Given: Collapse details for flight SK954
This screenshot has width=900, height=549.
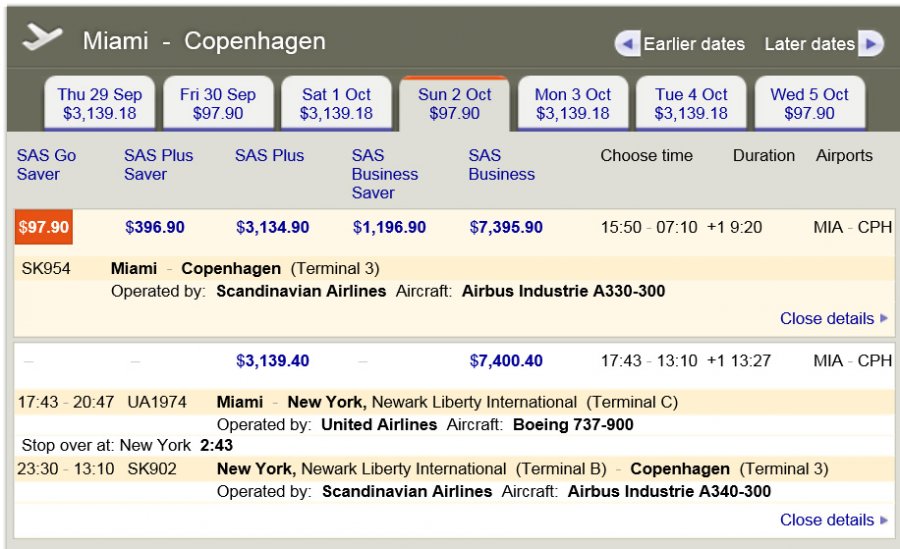Looking at the screenshot, I should (833, 318).
